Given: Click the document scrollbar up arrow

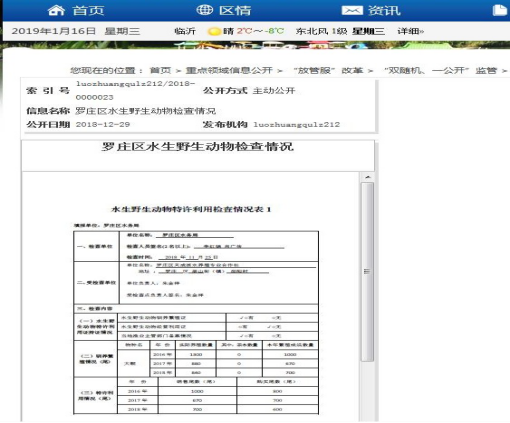Looking at the screenshot, I should click(x=368, y=177).
